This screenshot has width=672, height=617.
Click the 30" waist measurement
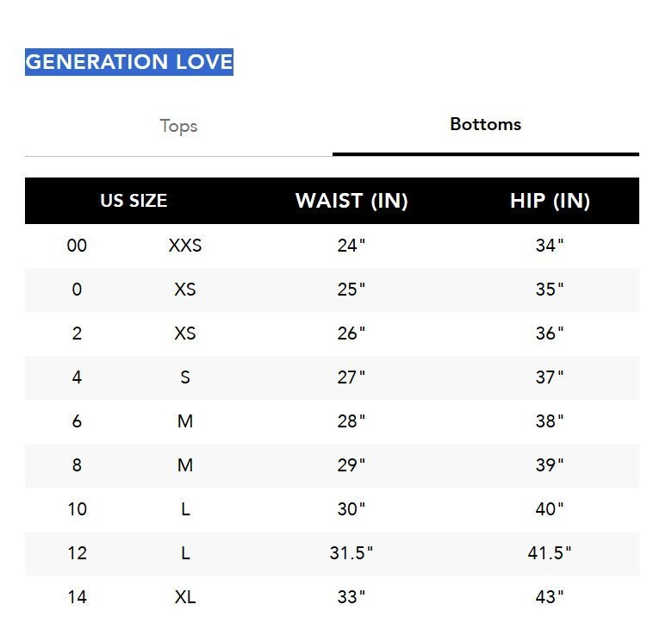click(x=352, y=509)
